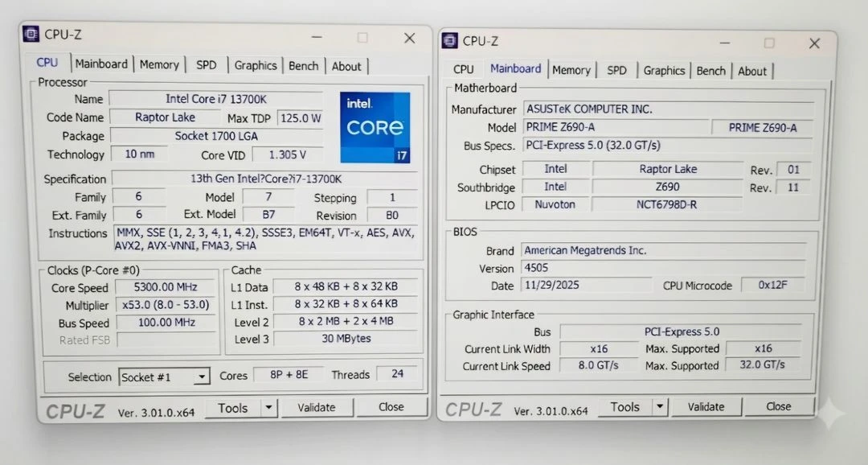
Task: Click the Revision value B0
Action: pos(392,215)
